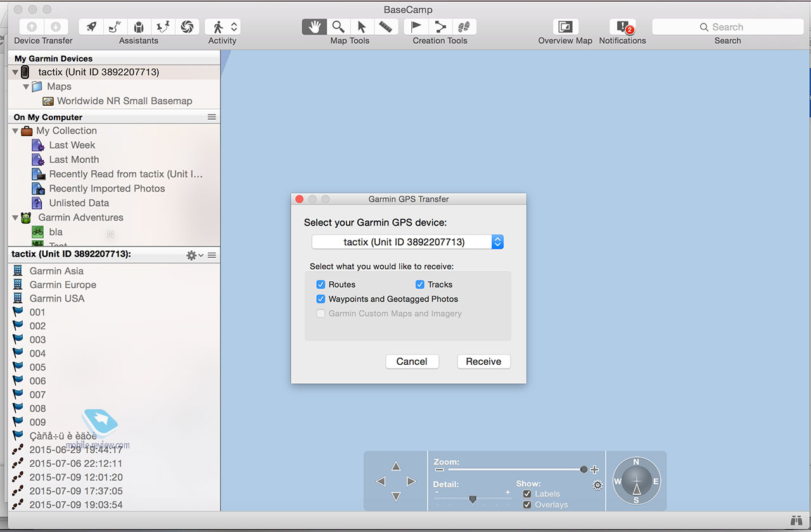Select the arrow Select map tool
Viewport: 811px width, 532px height.
pos(362,27)
